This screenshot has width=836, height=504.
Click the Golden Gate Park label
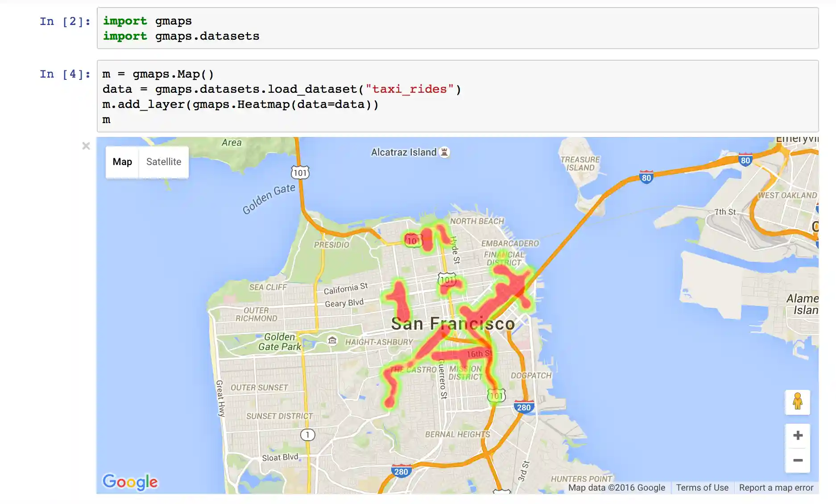(280, 342)
